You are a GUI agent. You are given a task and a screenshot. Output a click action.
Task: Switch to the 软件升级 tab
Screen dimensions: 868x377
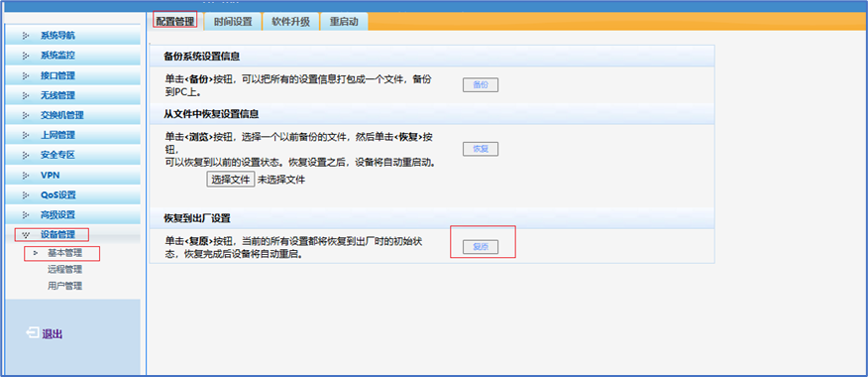tap(290, 22)
